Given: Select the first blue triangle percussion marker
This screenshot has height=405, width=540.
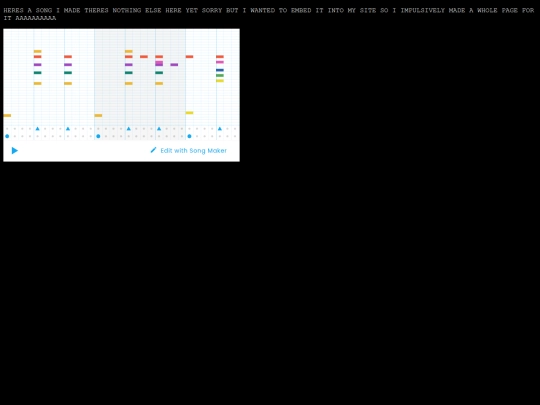Looking at the screenshot, I should pos(38,129).
